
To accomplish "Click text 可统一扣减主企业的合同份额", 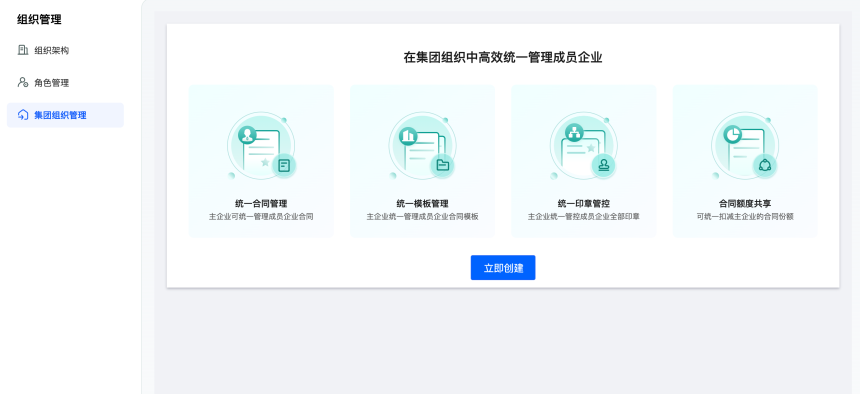I will point(745,217).
